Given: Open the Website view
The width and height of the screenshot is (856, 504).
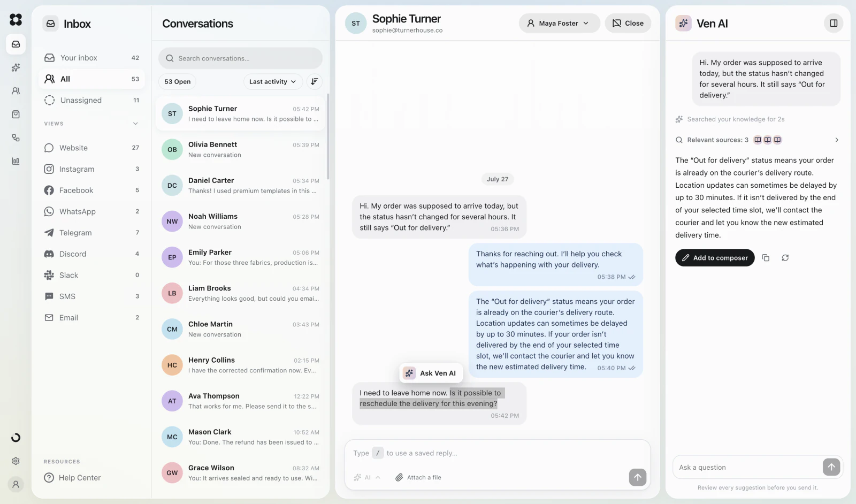Looking at the screenshot, I should point(91,148).
